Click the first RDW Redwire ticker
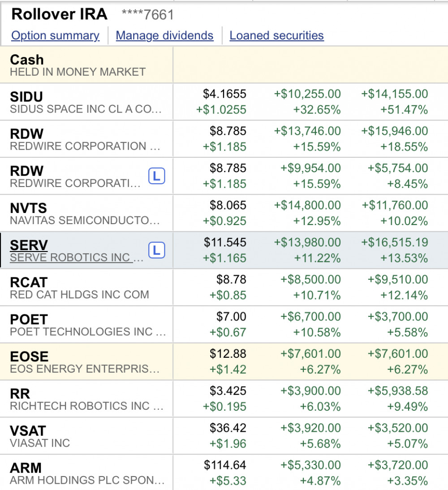Image resolution: width=448 pixels, height=490 pixels. click(x=27, y=134)
